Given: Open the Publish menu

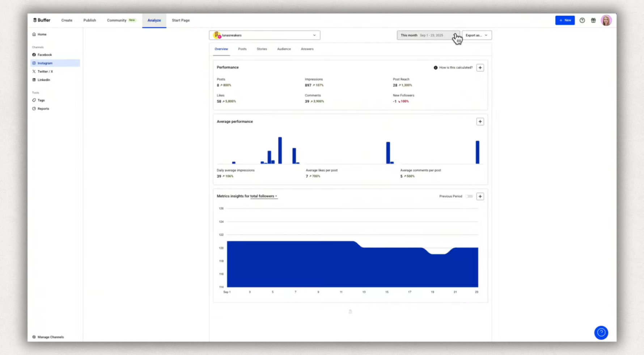Looking at the screenshot, I should [x=89, y=20].
